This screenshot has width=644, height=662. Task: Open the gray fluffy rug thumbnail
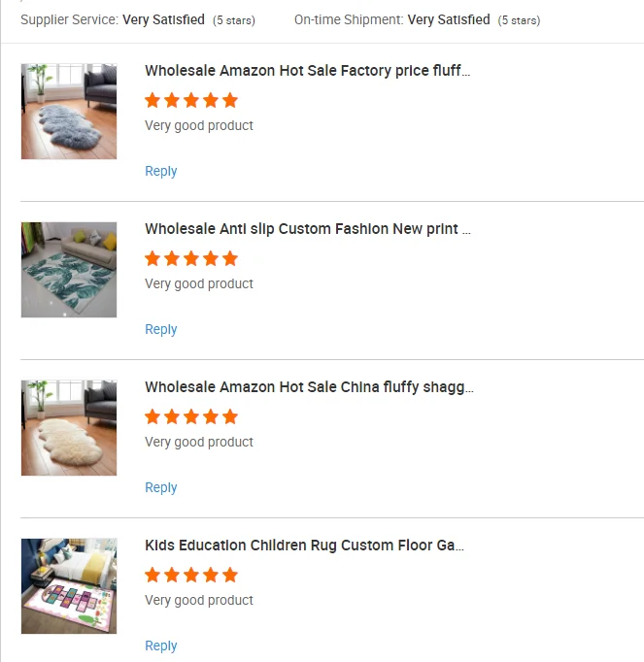tap(69, 112)
